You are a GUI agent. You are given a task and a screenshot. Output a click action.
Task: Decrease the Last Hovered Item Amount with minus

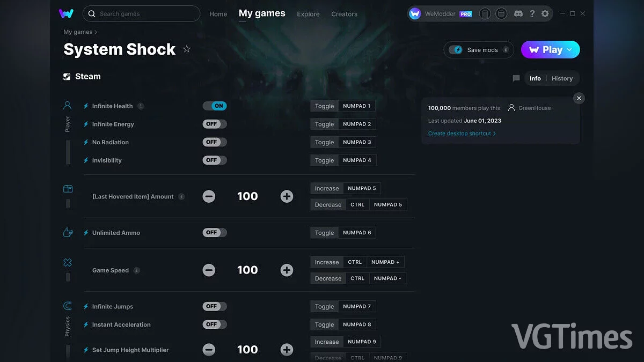[209, 196]
